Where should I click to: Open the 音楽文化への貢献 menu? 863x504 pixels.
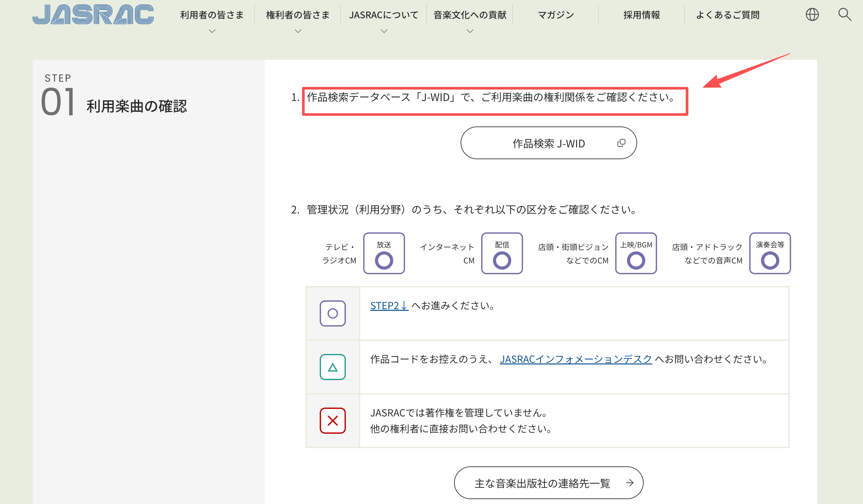coord(470,15)
